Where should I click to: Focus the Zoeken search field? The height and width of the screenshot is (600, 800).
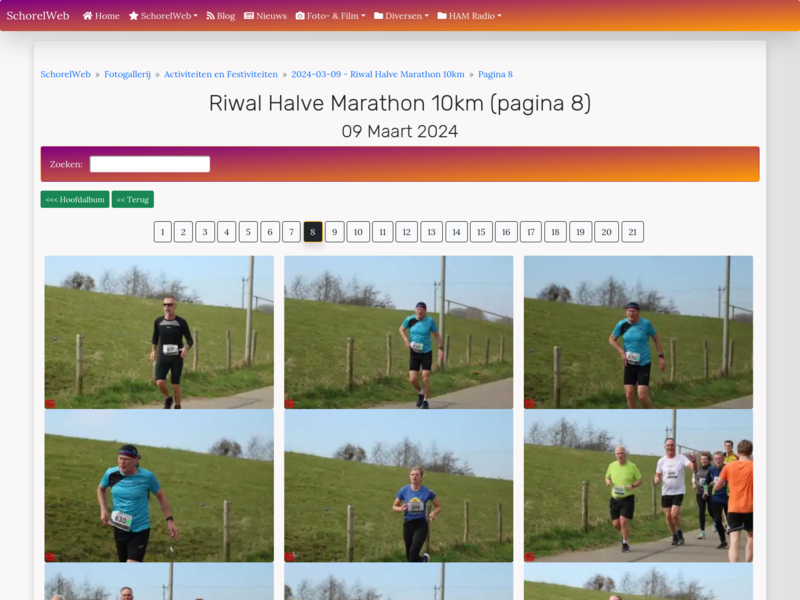pyautogui.click(x=150, y=164)
